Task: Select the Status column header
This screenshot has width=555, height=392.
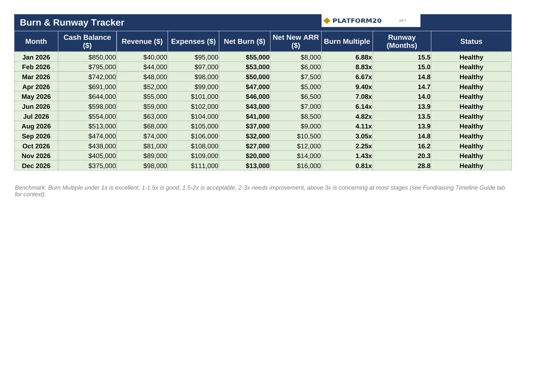Action: (x=471, y=41)
